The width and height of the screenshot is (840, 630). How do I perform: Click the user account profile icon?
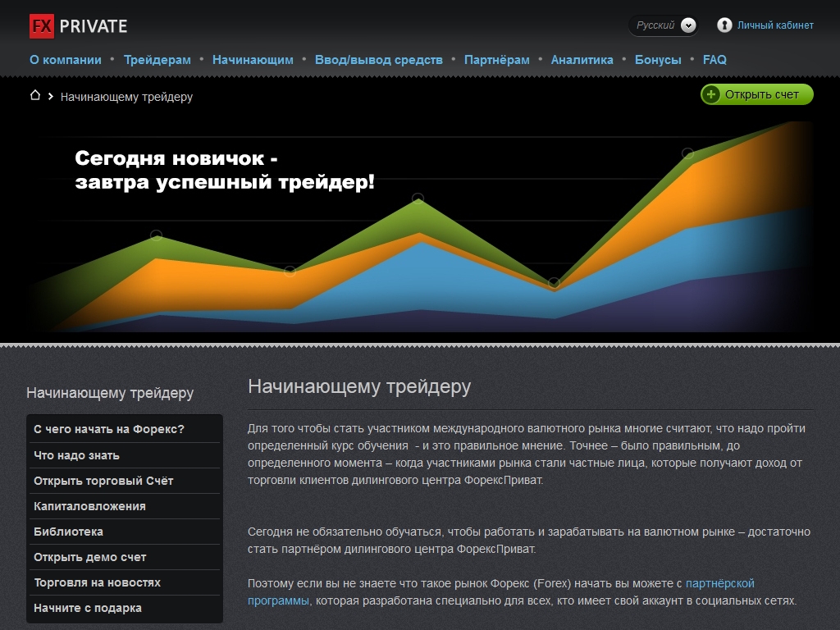pos(724,25)
